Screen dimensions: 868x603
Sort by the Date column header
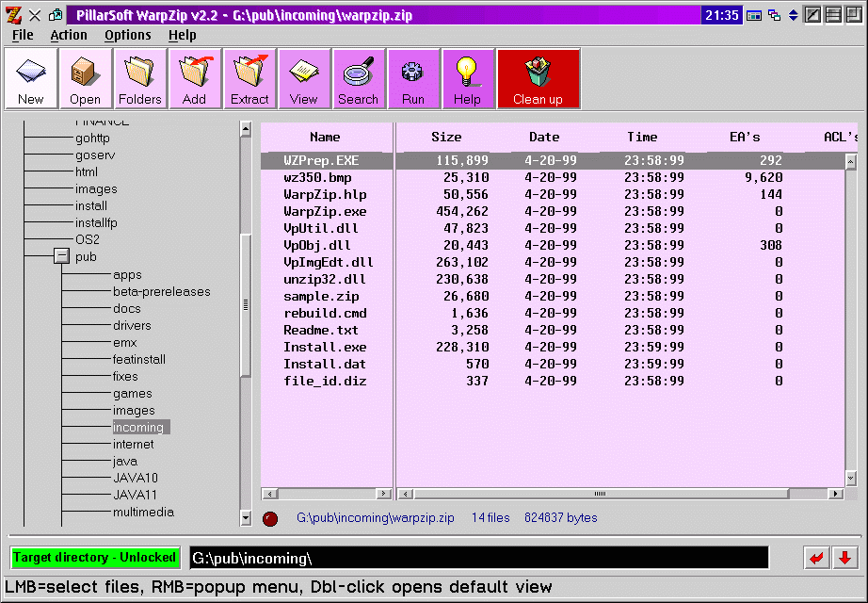pos(544,137)
